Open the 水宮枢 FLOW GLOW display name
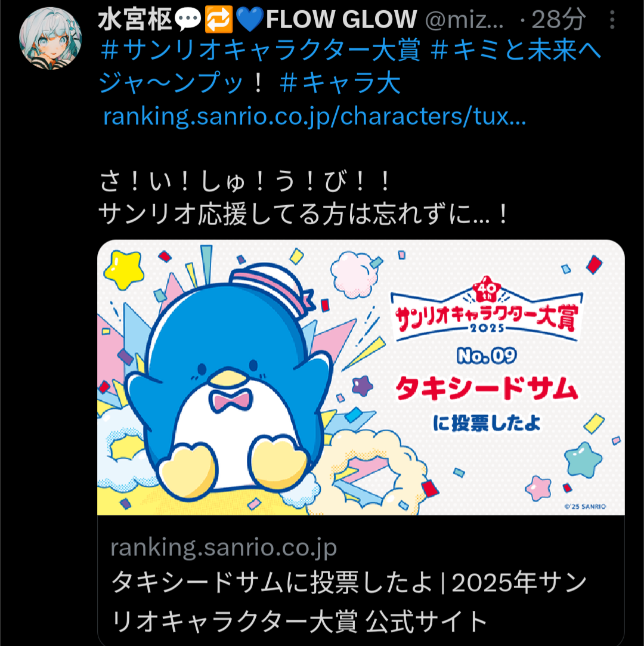This screenshot has width=644, height=646. click(x=258, y=19)
